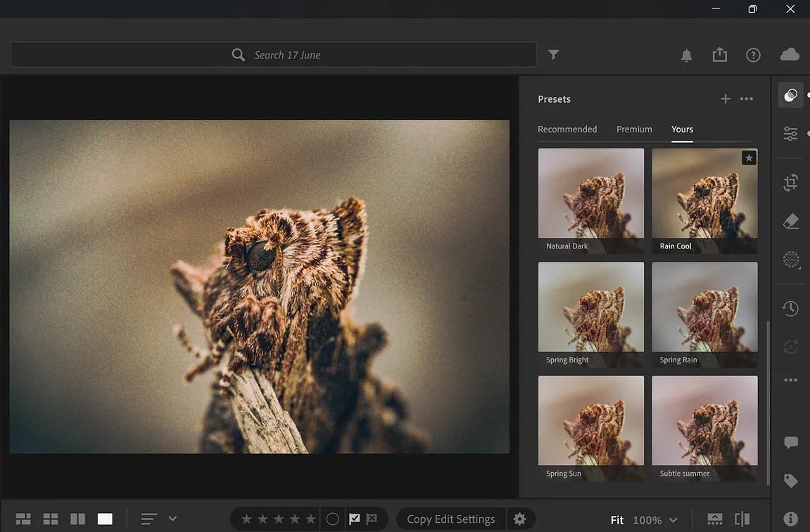Open the Masking tool
This screenshot has width=810, height=532.
(x=790, y=260)
